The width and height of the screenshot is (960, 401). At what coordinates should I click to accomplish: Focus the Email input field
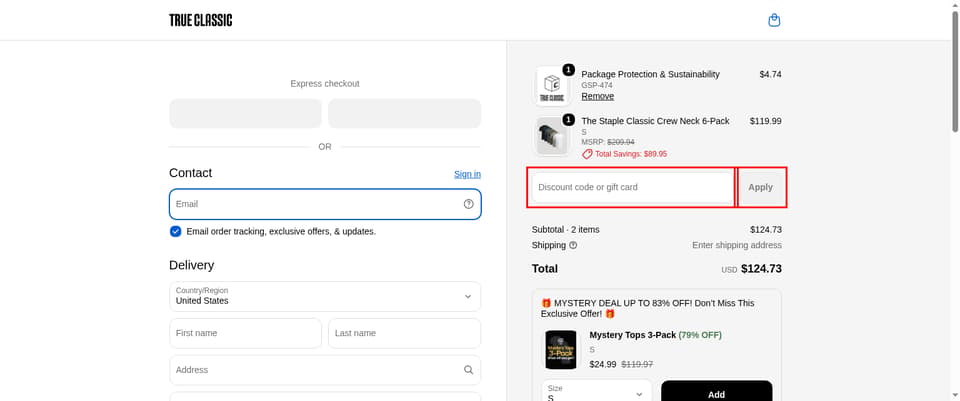pos(325,204)
